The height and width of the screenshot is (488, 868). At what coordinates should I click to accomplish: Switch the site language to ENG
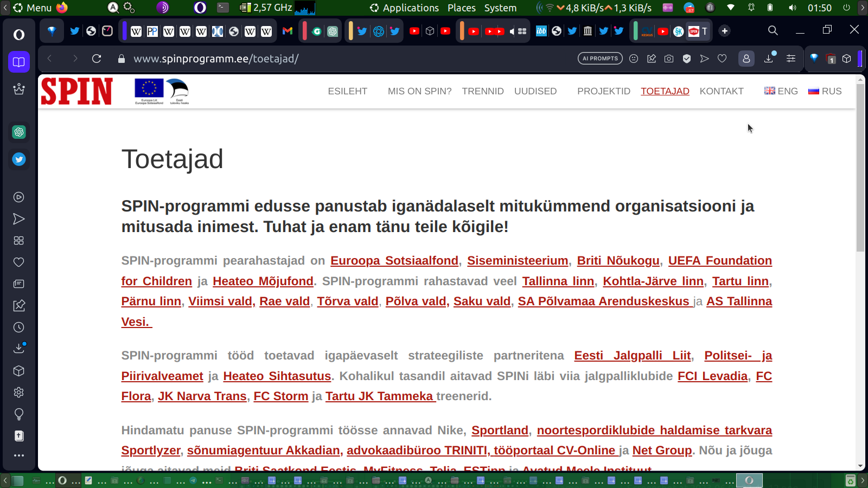(781, 91)
